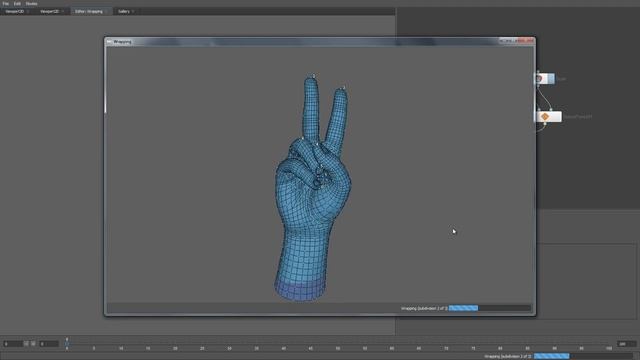Switch to the Viewport3D tab

coord(15,11)
